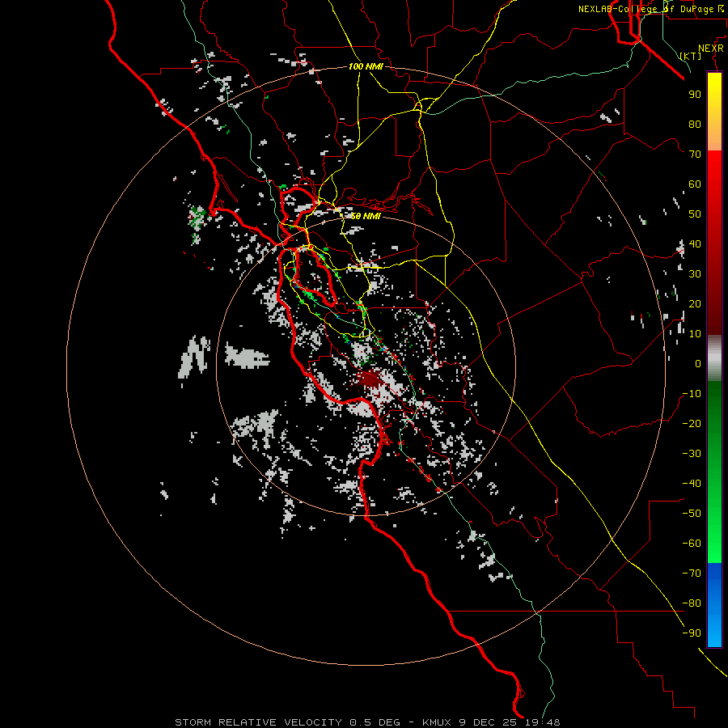Screen dimensions: 728x728
Task: Click the STORM RELATIVE VELOCITY caption text
Action: coord(258,722)
